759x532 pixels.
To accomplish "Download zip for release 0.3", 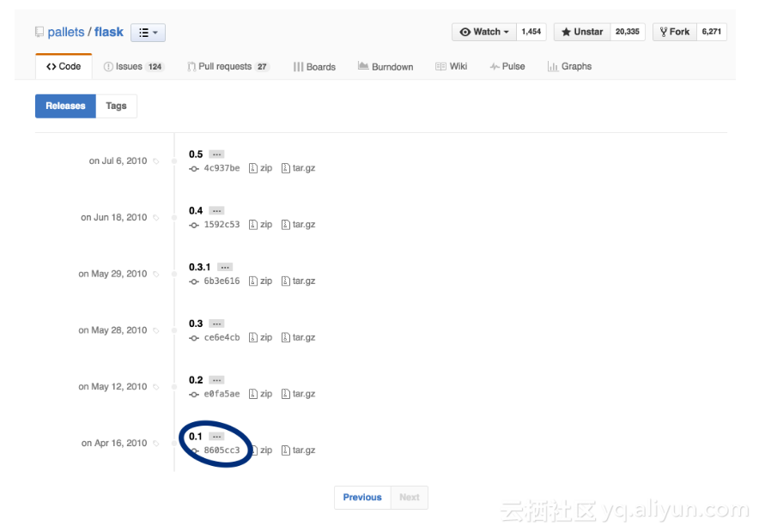I will click(261, 337).
